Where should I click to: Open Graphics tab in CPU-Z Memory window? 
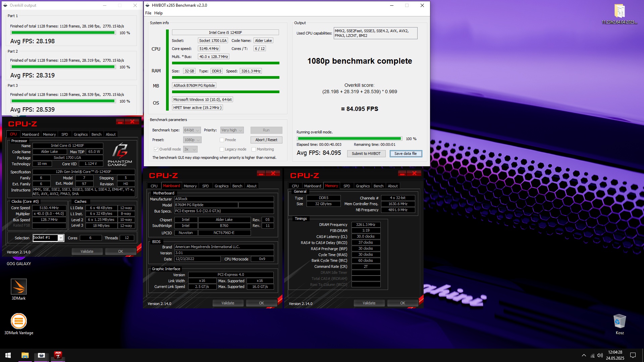click(x=363, y=186)
